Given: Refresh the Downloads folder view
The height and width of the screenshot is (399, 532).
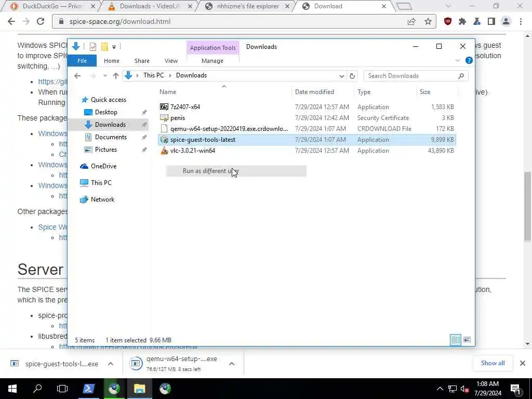Looking at the screenshot, I should click(352, 76).
